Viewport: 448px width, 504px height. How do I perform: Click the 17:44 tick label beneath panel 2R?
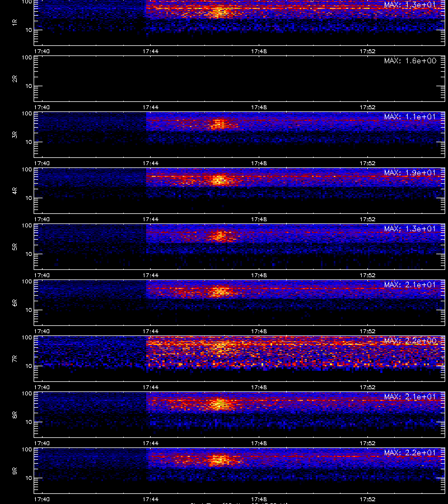coord(151,107)
